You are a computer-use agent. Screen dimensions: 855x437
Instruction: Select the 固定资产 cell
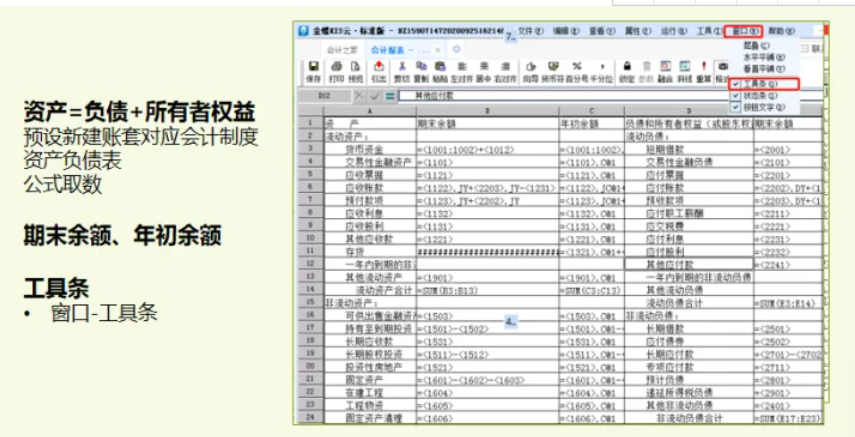click(x=370, y=380)
